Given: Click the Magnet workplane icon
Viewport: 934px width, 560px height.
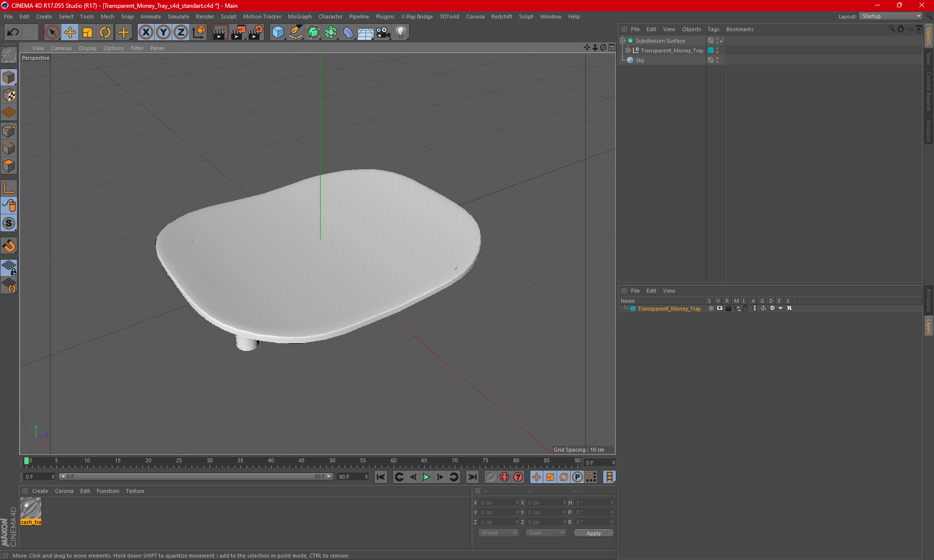Looking at the screenshot, I should 9,246.
